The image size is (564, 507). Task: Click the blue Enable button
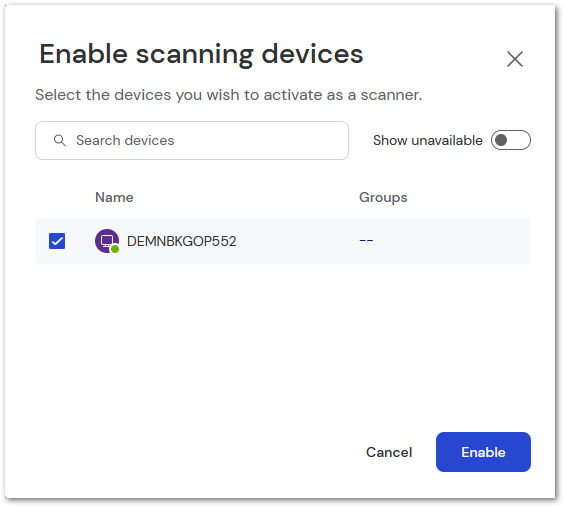[483, 452]
